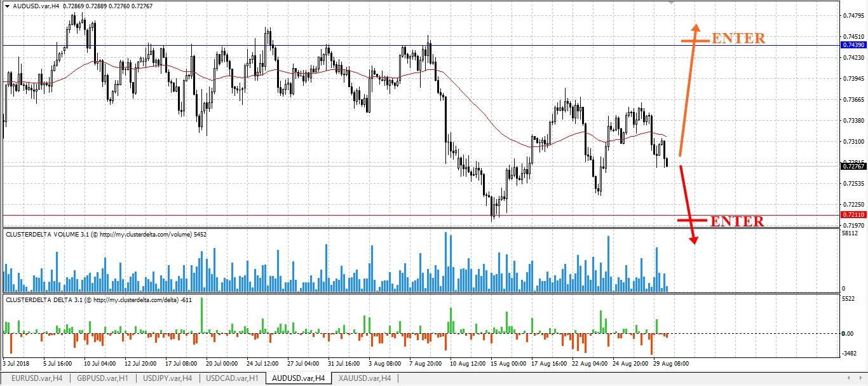
Task: Open the XAUUSD.var,H4 chart tab
Action: (x=365, y=378)
